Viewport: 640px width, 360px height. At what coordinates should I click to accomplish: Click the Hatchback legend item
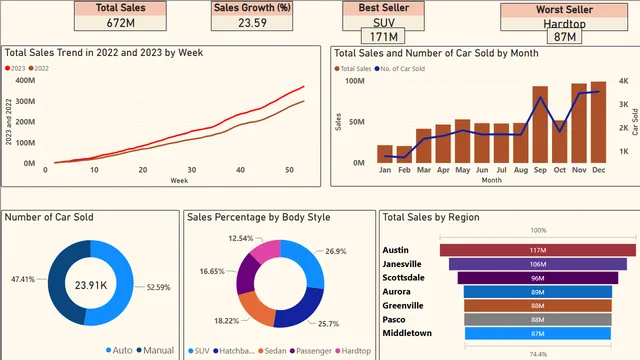(233, 351)
